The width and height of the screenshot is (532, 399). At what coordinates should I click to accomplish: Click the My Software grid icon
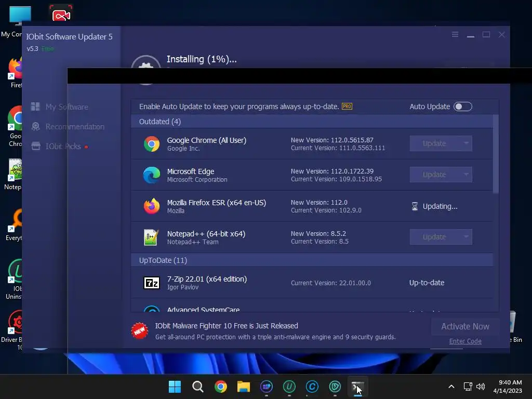coord(35,107)
